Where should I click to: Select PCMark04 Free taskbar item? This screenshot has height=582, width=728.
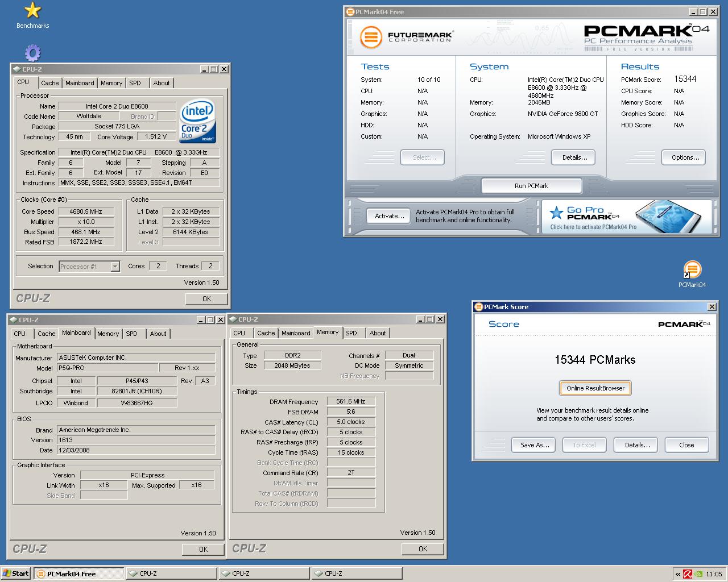pyautogui.click(x=78, y=573)
